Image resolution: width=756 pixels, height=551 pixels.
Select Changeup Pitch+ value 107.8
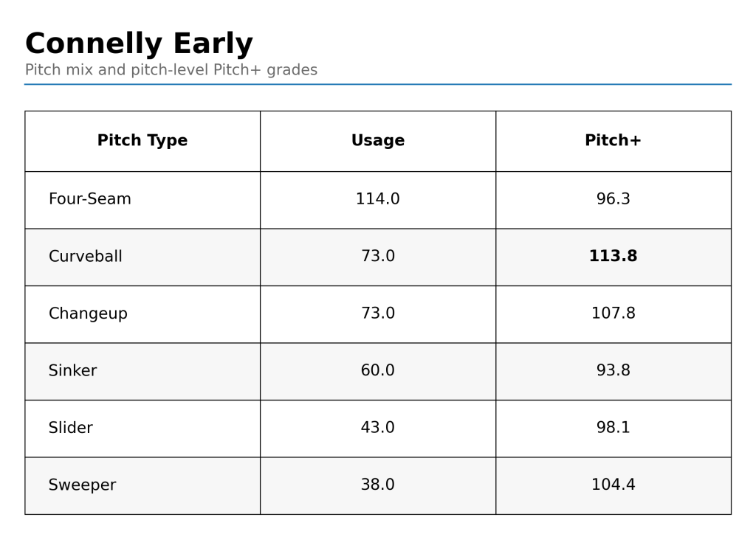click(613, 314)
